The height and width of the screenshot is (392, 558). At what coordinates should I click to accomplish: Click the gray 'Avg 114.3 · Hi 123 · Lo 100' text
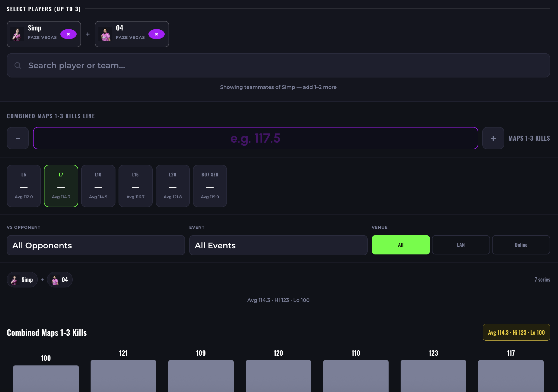(278, 300)
